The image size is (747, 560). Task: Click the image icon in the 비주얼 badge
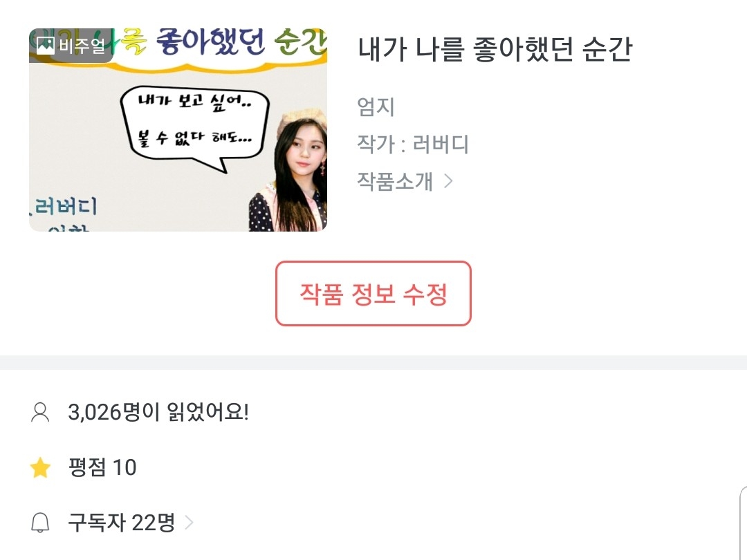pyautogui.click(x=46, y=46)
